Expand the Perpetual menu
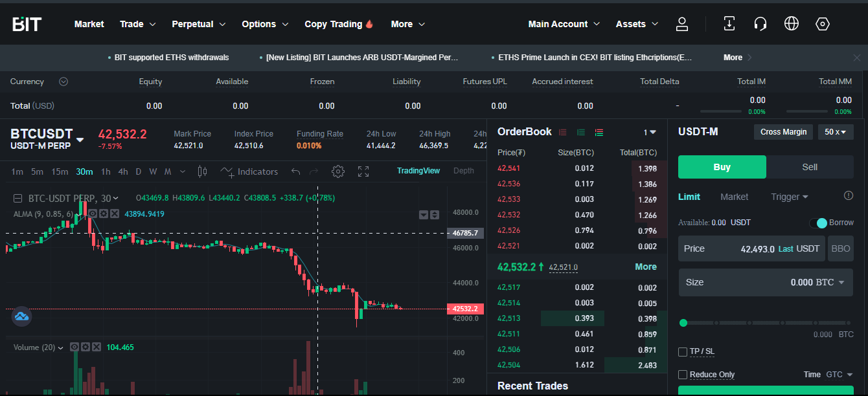 [199, 24]
